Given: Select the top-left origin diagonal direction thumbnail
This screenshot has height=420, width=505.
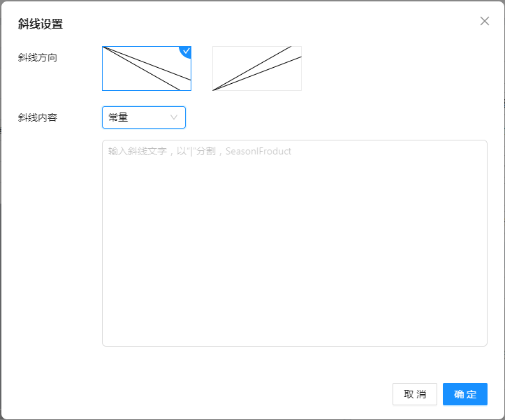Looking at the screenshot, I should (x=147, y=68).
